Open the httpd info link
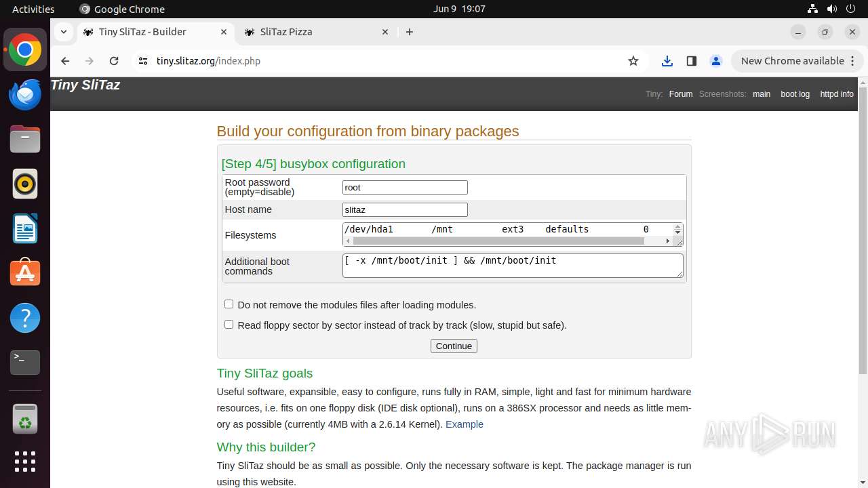The width and height of the screenshot is (868, 488). point(837,94)
